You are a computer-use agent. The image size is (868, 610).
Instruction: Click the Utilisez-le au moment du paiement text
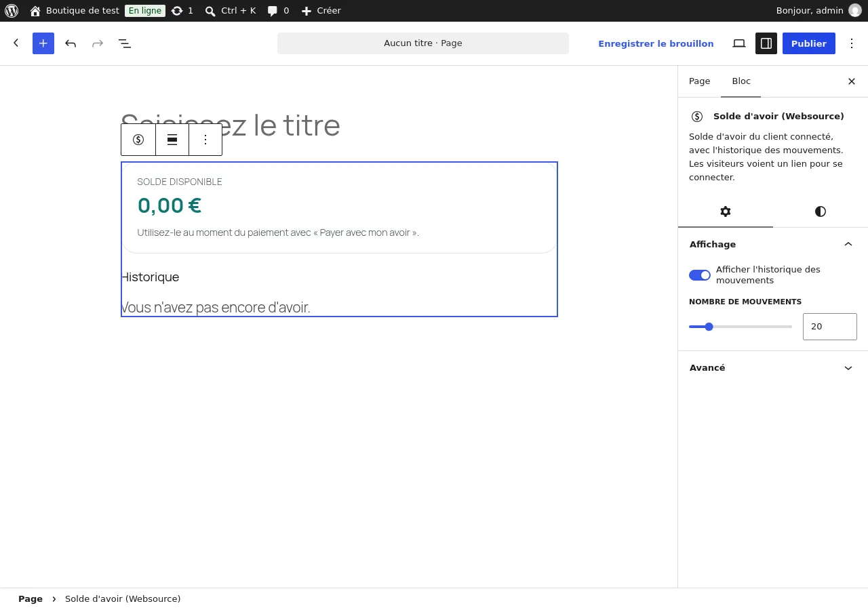[x=278, y=232]
